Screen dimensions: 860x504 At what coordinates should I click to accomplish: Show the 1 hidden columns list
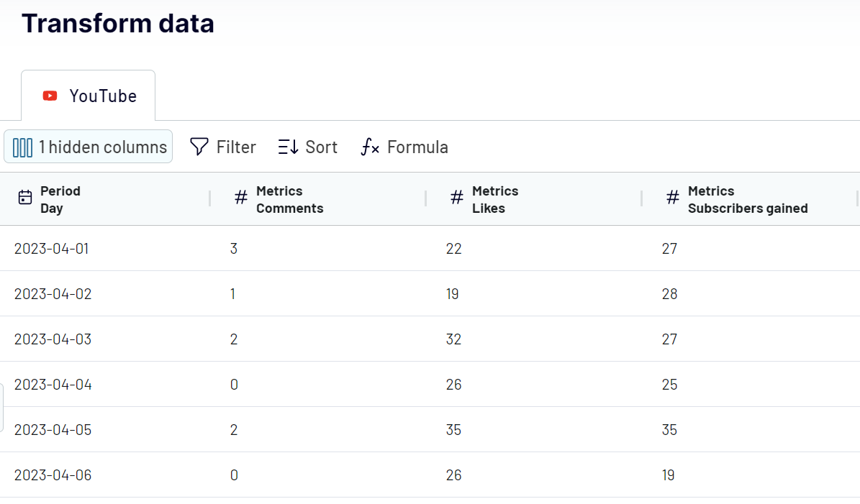coord(89,147)
